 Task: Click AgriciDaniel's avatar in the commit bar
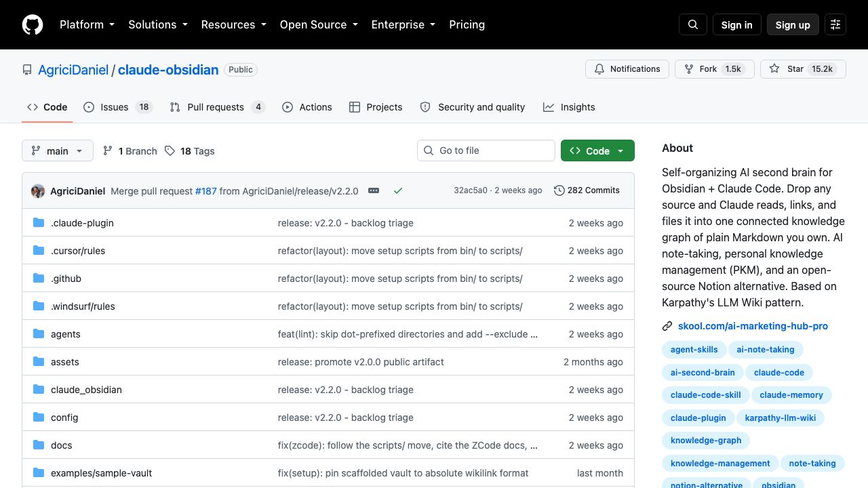[38, 191]
